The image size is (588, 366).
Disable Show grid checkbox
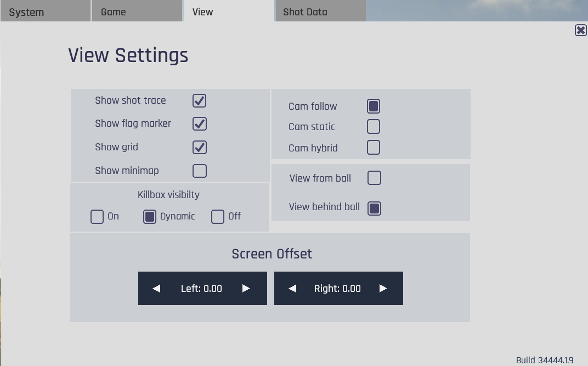click(x=200, y=148)
